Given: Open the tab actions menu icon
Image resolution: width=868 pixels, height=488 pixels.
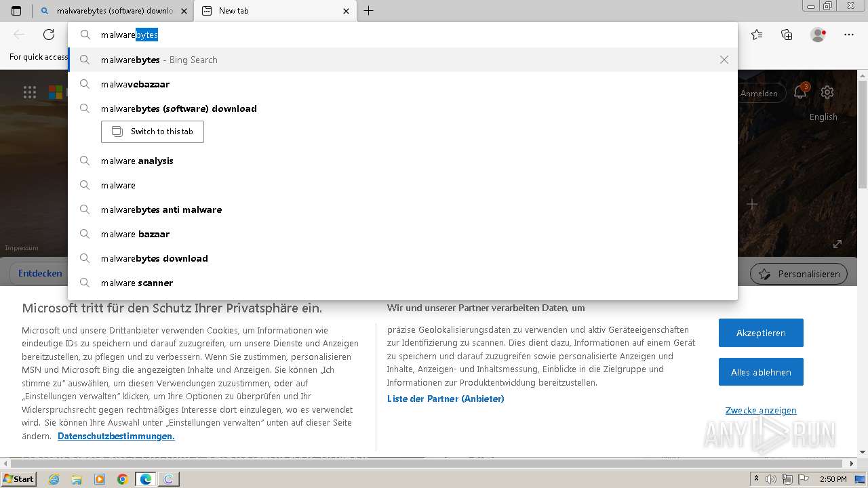Looking at the screenshot, I should tap(16, 11).
